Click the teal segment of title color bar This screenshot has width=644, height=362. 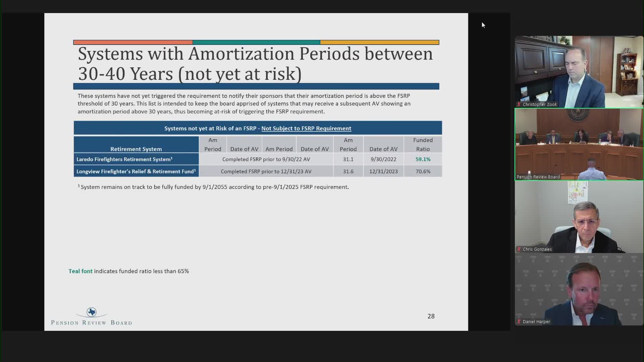[x=256, y=42]
